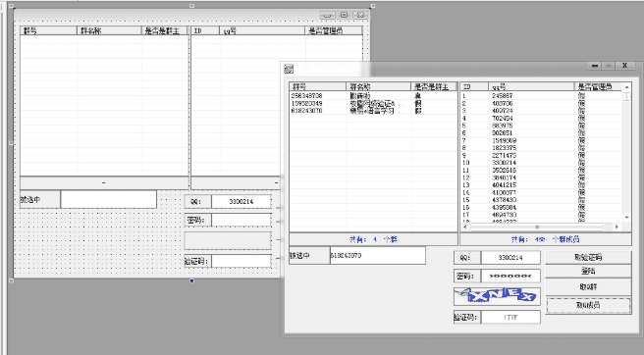Focus the 验证码 field in background designer window

click(x=241, y=261)
